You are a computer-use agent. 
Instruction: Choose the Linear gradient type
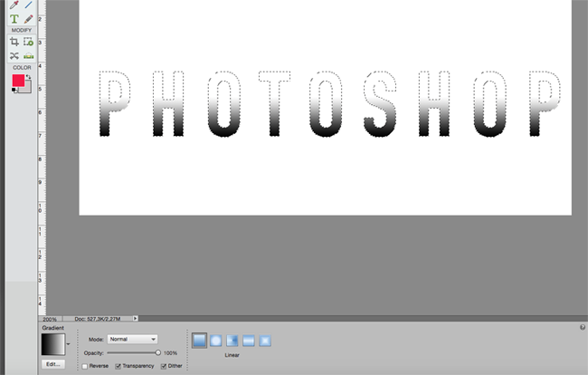coord(199,341)
